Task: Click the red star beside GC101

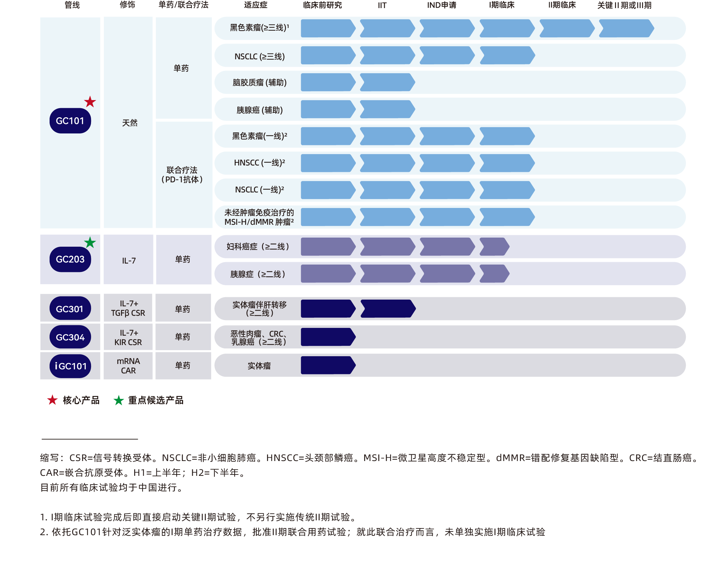Action: pyautogui.click(x=90, y=101)
